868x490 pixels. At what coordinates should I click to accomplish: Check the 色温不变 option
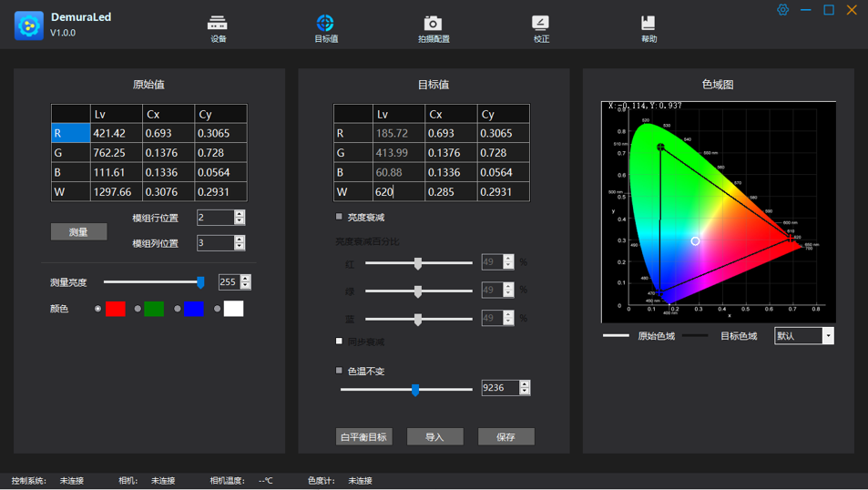340,371
